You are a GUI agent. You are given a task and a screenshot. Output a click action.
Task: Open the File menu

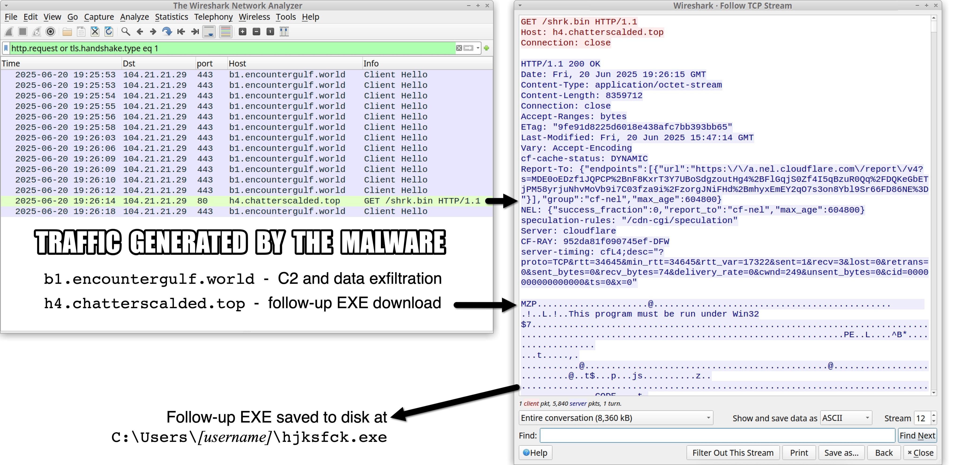11,17
